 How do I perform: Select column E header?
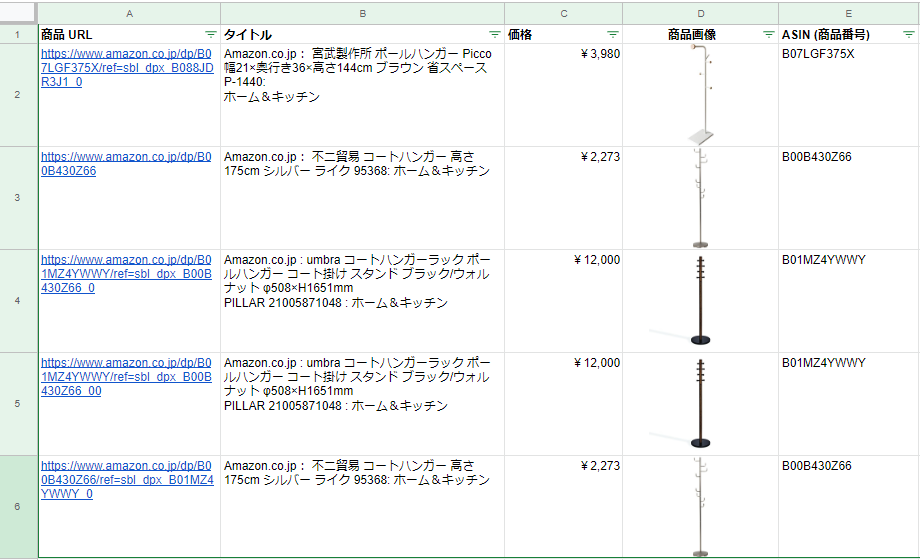coord(848,14)
